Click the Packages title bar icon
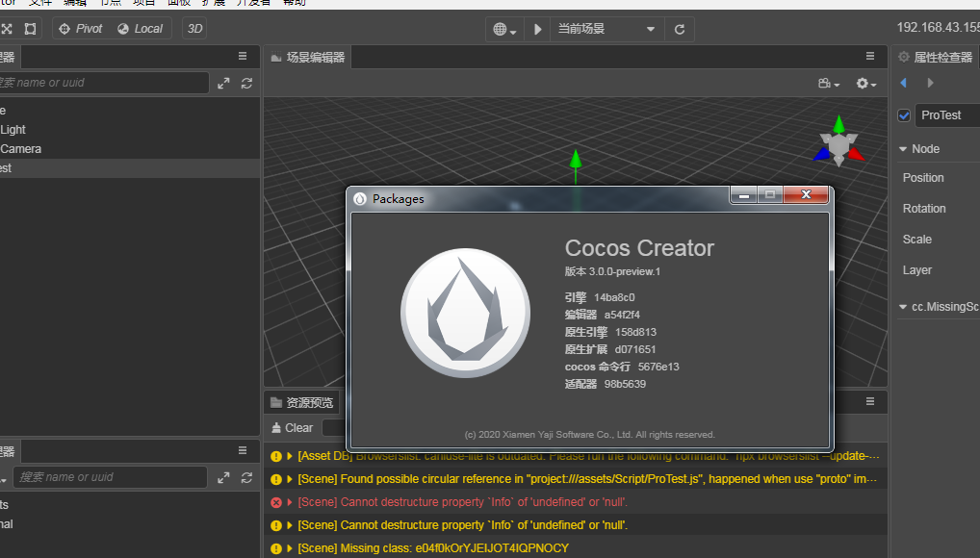The image size is (980, 558). pyautogui.click(x=360, y=199)
